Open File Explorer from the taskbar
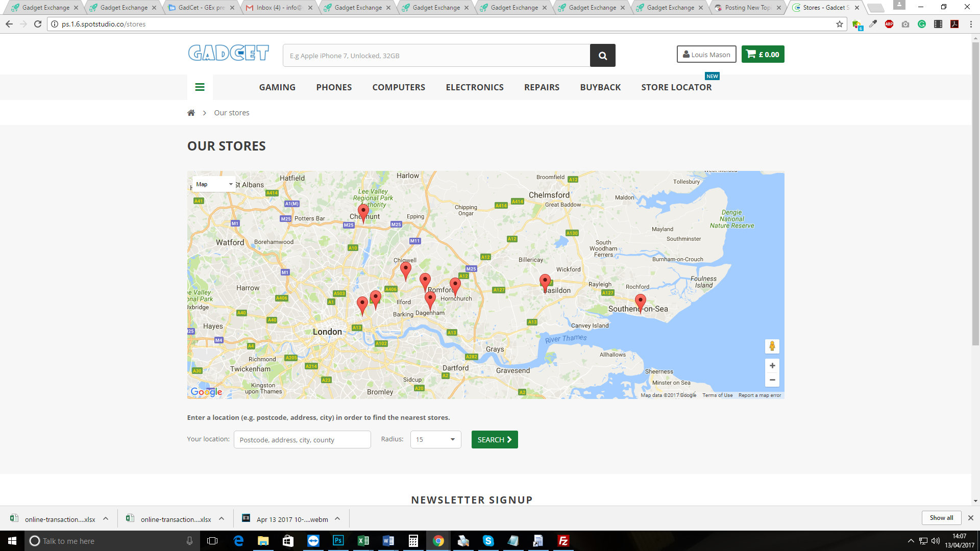 [263, 541]
